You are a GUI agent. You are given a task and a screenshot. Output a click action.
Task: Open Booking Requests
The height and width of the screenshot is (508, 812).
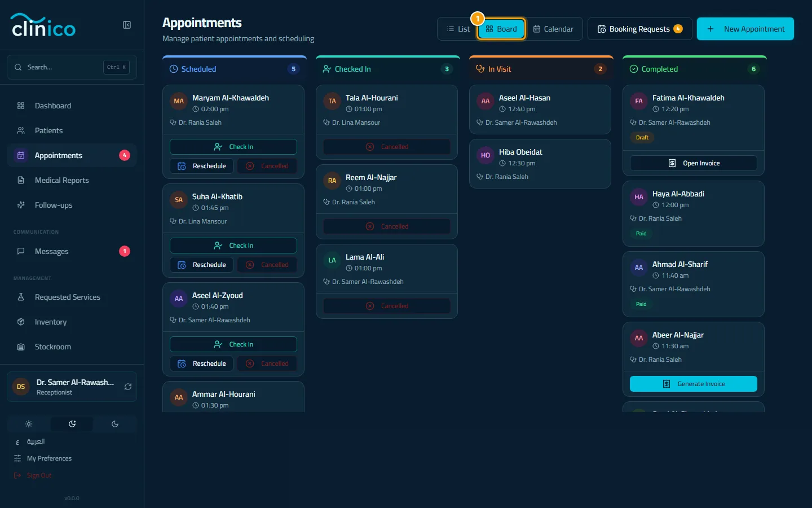click(640, 29)
